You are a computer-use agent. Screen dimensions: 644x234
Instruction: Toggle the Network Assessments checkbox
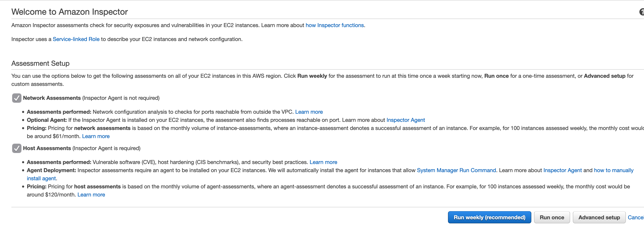[17, 98]
